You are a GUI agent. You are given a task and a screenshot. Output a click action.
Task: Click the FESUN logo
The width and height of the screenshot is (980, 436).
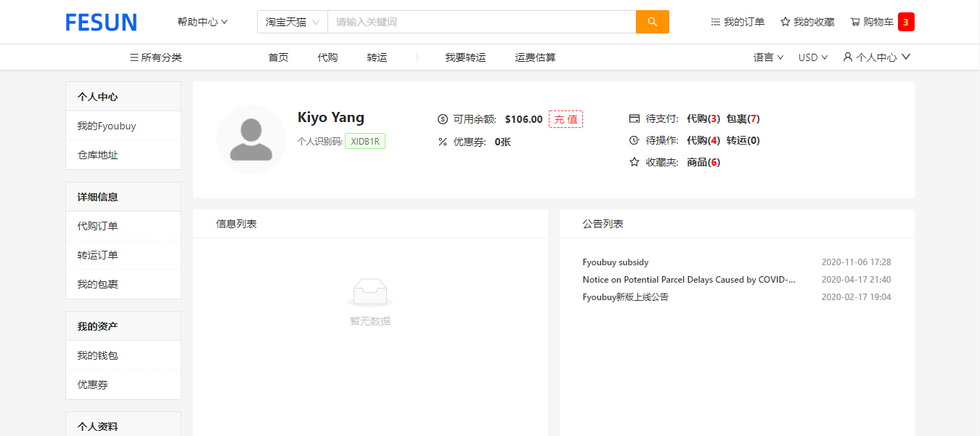(x=101, y=23)
